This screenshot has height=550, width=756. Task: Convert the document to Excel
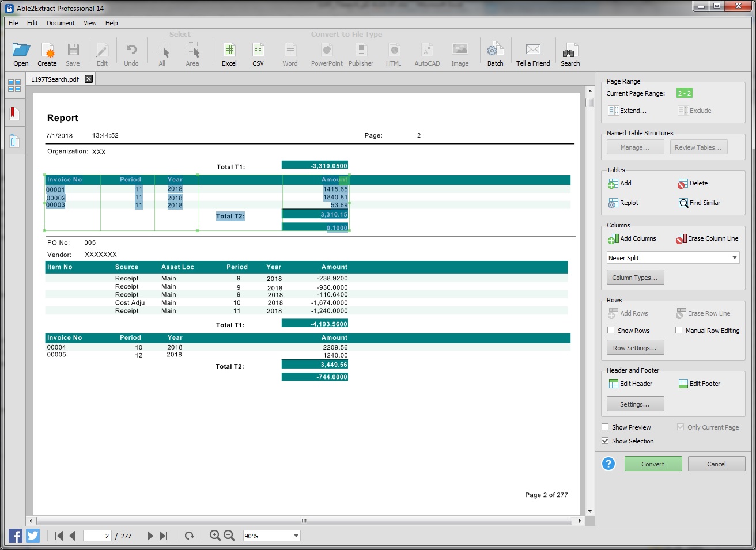coord(229,54)
